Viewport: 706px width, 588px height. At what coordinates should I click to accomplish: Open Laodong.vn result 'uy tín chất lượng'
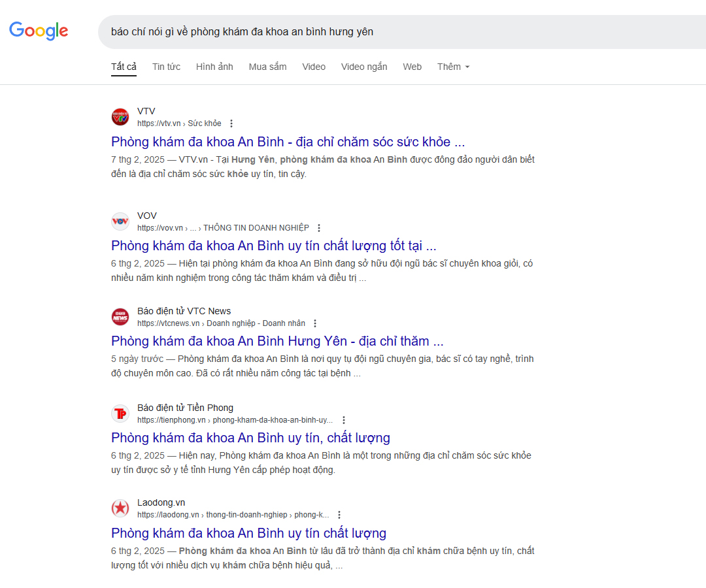tap(248, 533)
